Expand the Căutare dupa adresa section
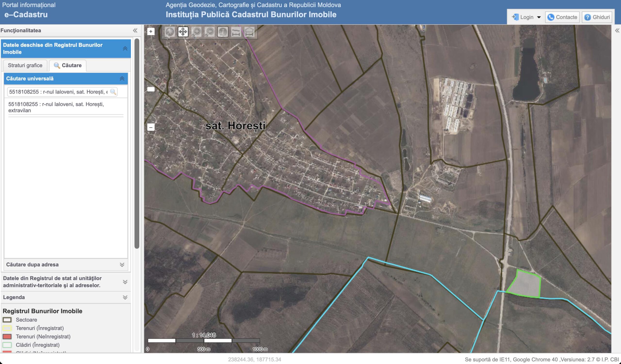The image size is (621, 364). pyautogui.click(x=122, y=265)
